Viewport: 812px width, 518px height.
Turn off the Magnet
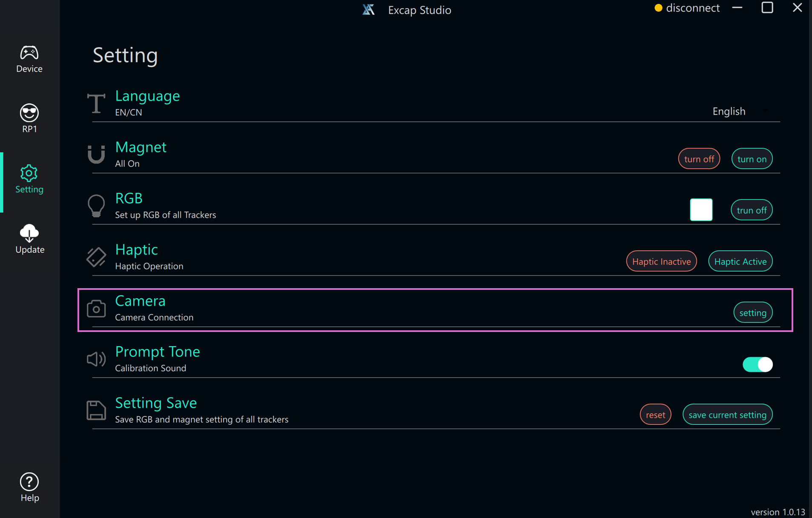pyautogui.click(x=699, y=159)
